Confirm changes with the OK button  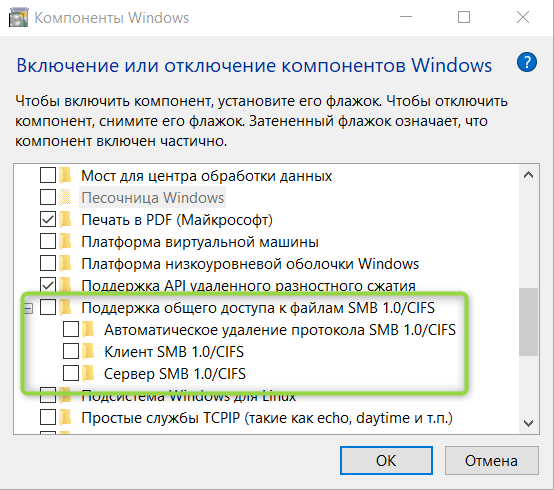[386, 460]
